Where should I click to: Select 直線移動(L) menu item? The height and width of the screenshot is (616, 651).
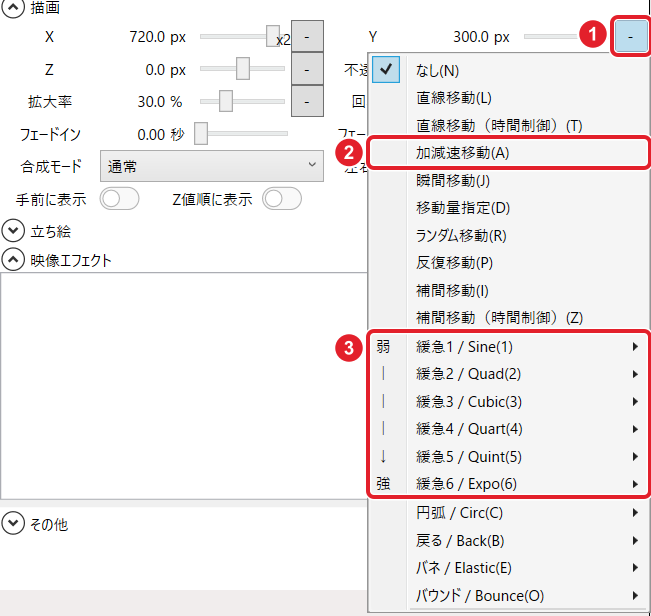[x=509, y=98]
